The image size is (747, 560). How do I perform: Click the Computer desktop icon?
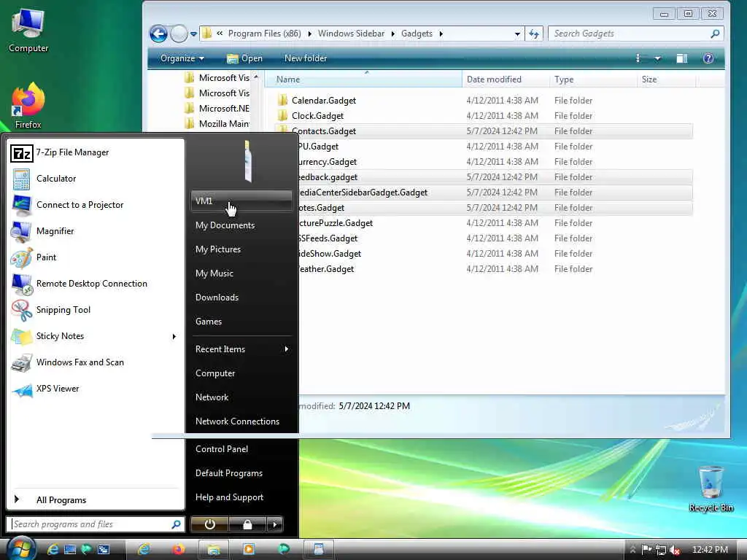coord(28,31)
